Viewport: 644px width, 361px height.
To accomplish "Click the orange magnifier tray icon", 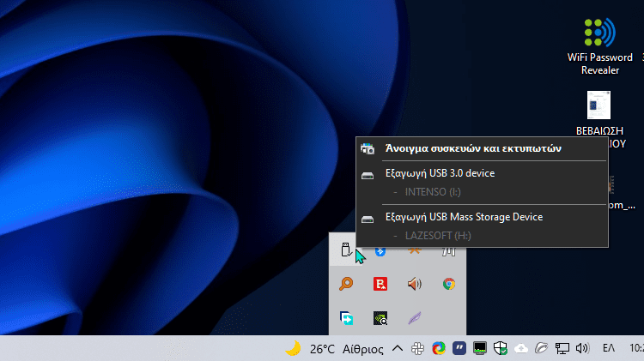I will [346, 285].
